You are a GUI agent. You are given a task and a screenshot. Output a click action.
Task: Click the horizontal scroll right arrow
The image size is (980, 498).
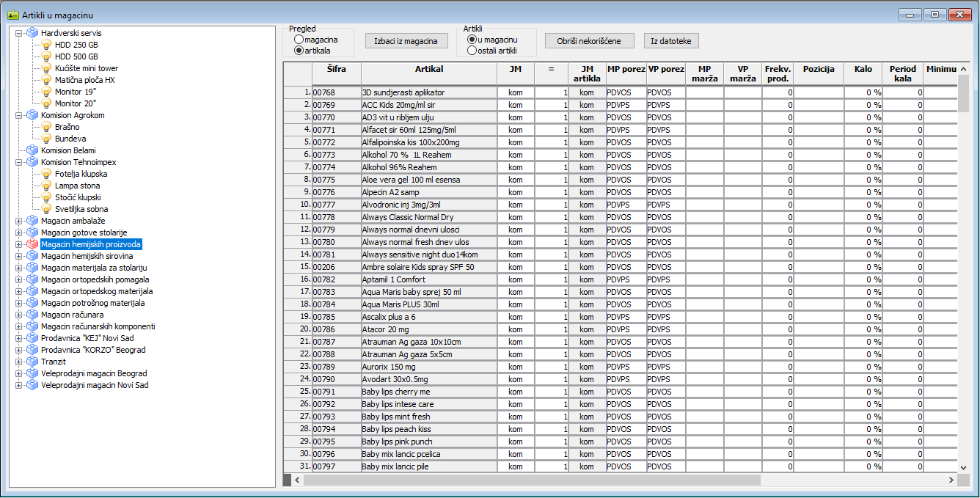coord(951,480)
